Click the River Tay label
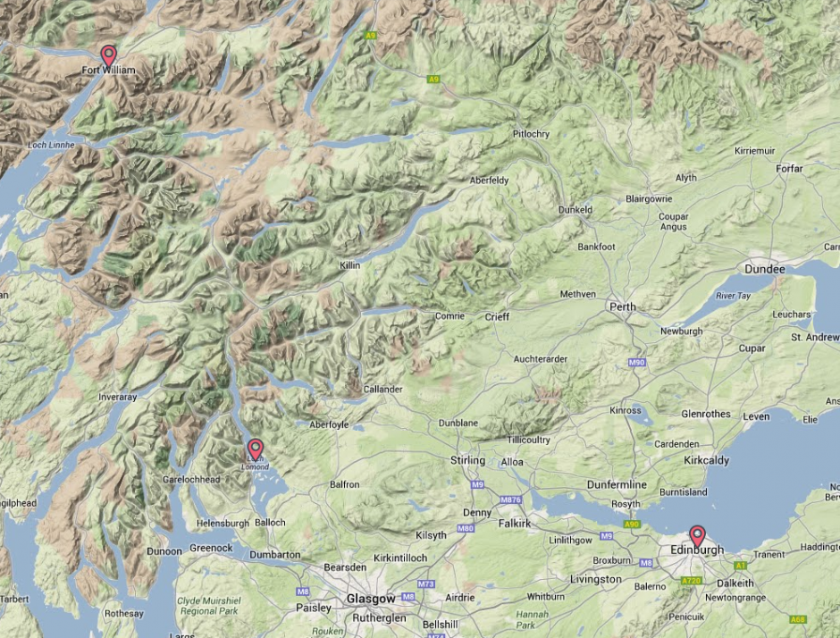 (x=733, y=296)
